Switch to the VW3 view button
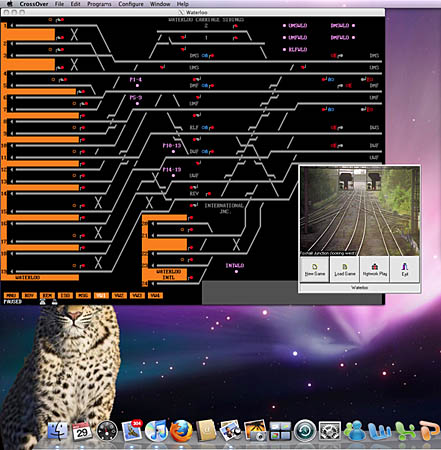The width and height of the screenshot is (441, 450). coord(137,295)
